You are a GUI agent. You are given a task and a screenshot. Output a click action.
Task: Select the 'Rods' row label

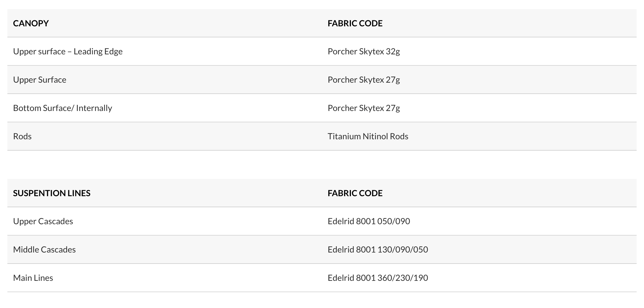(22, 136)
